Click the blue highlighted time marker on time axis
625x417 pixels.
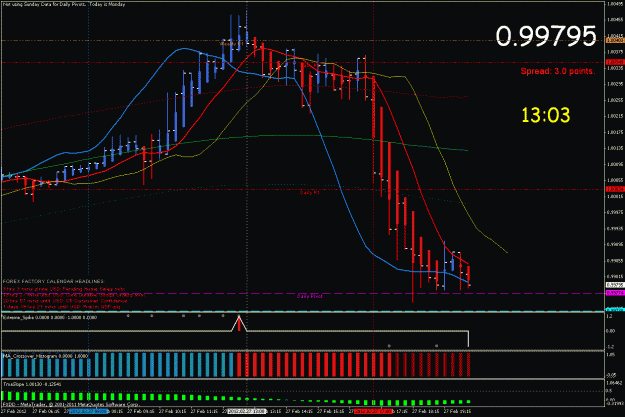[88, 411]
